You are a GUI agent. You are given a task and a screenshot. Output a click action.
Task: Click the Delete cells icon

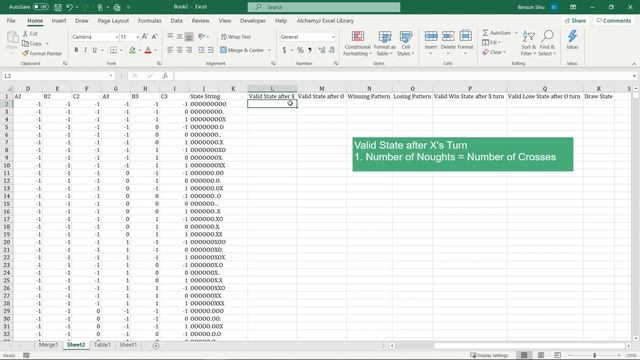point(448,36)
